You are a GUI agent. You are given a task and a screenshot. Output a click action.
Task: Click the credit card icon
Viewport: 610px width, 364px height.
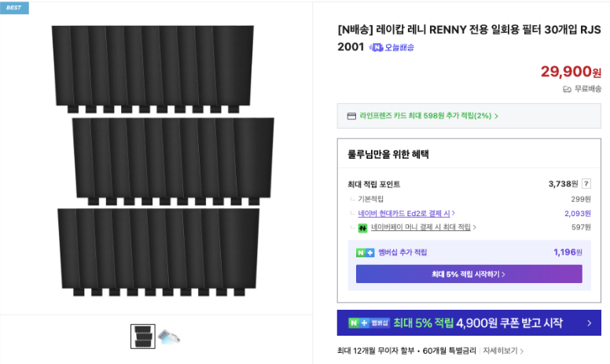tap(351, 116)
